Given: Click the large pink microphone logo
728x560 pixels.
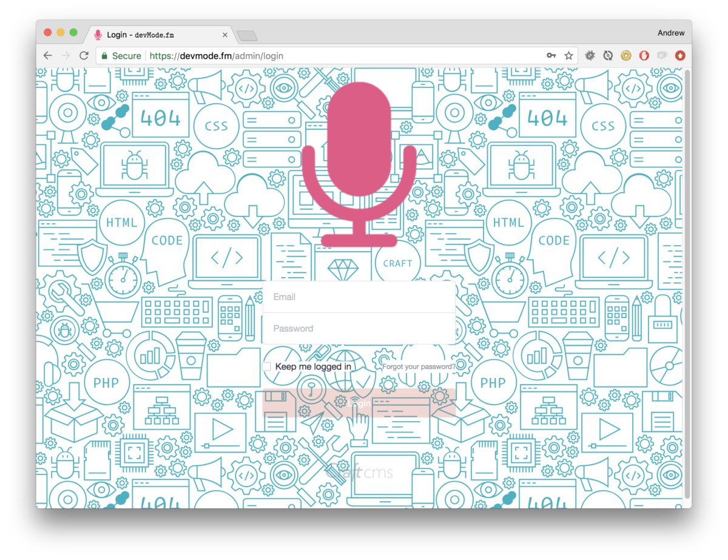Looking at the screenshot, I should pyautogui.click(x=359, y=164).
